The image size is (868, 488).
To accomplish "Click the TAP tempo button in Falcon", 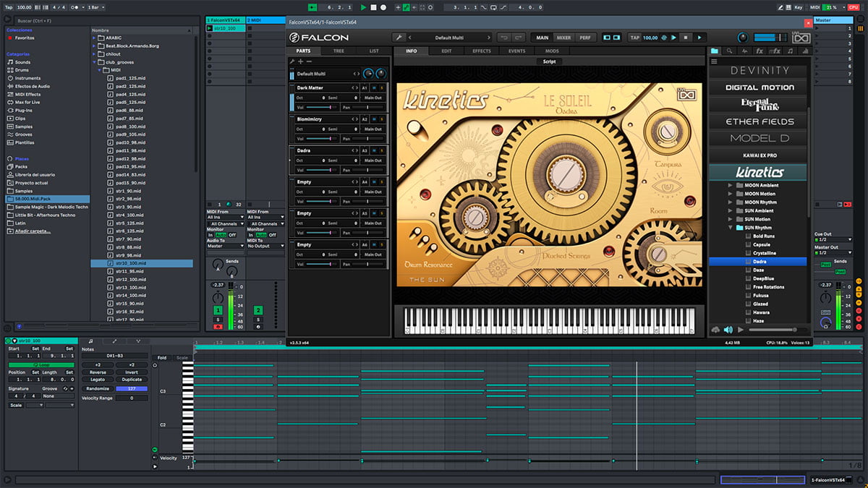I will [634, 38].
